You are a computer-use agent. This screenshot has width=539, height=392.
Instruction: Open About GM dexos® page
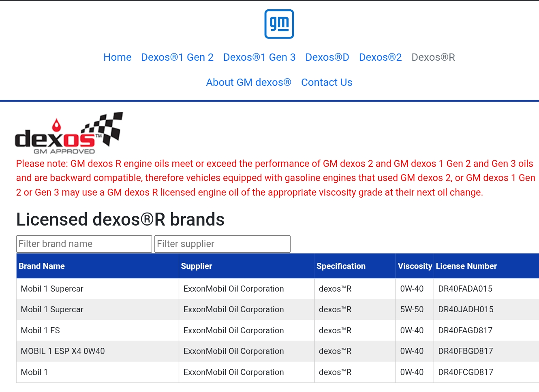tap(248, 83)
